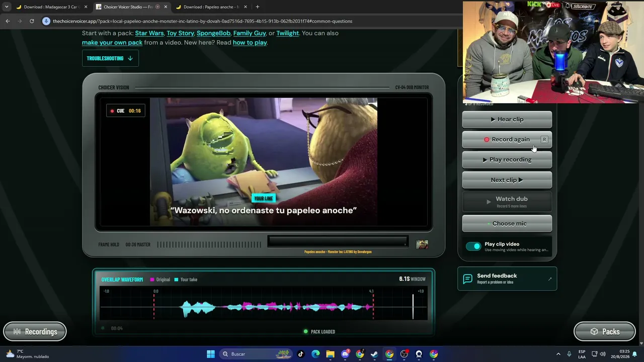Screen dimensions: 644x362
Task: Open the Choose mic selector
Action: 507,224
